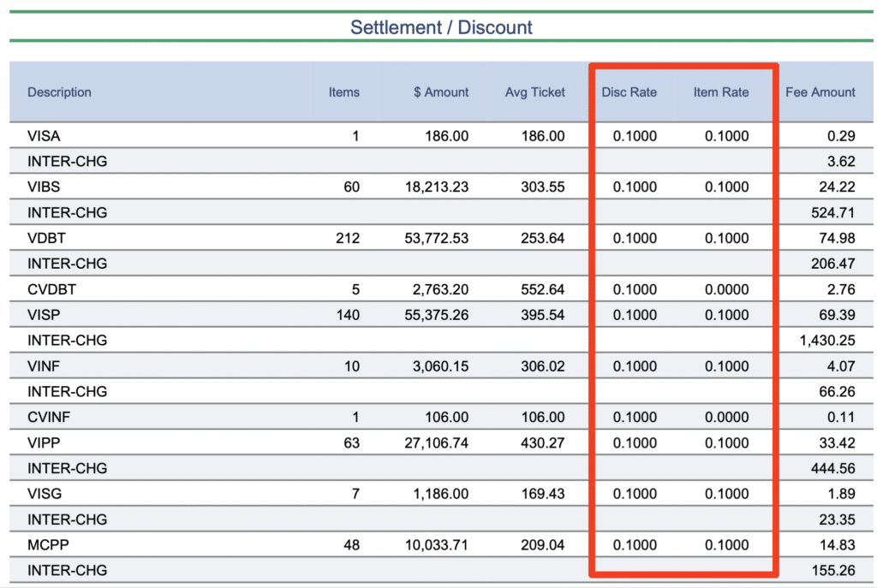Click the VISP average ticket 395.54
This screenshot has width=877, height=588.
(541, 316)
